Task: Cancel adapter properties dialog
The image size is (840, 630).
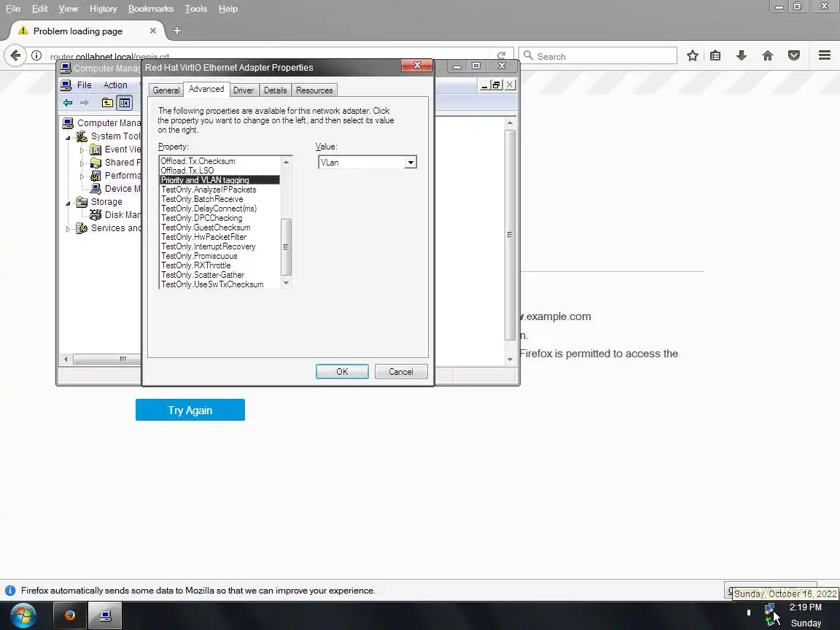Action: point(401,371)
